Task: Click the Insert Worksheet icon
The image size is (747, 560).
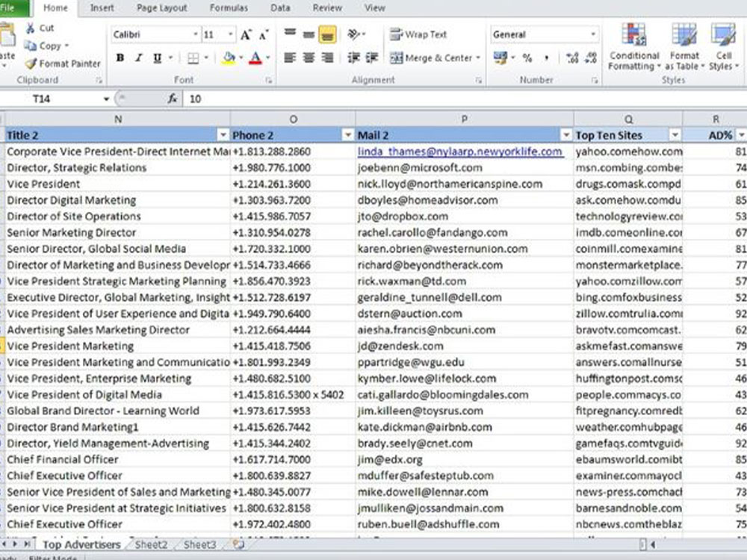Action: click(238, 545)
